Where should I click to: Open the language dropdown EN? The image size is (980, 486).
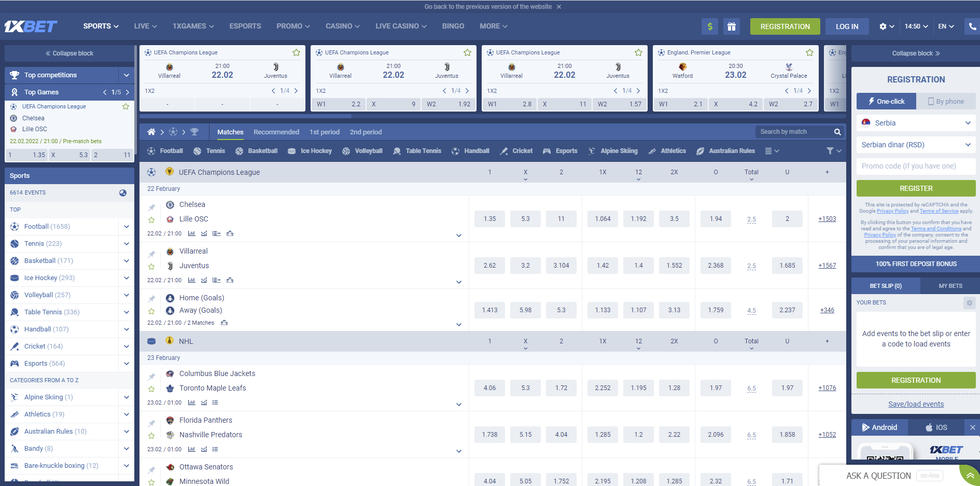[946, 26]
